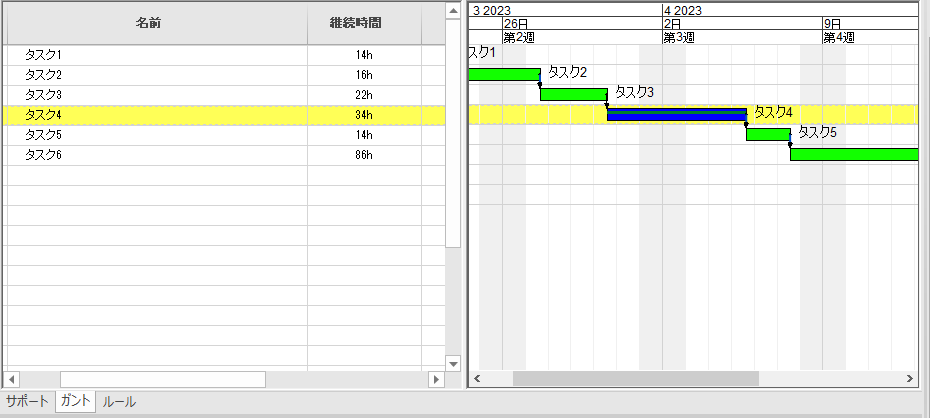Select タスク2 in the name column
Viewport: 930px width, 418px height.
(43, 75)
